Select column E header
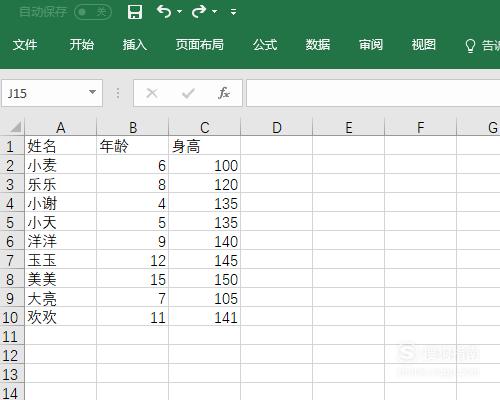The width and height of the screenshot is (500, 400). coord(349,127)
